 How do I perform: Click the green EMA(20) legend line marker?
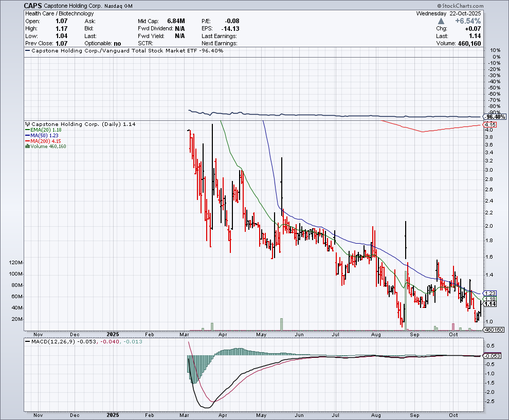pyautogui.click(x=27, y=130)
